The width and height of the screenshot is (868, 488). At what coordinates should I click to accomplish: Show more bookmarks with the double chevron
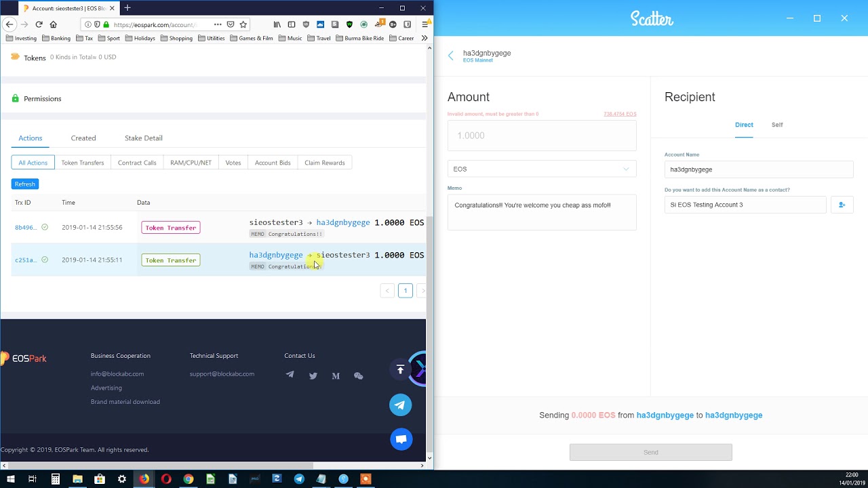(425, 38)
